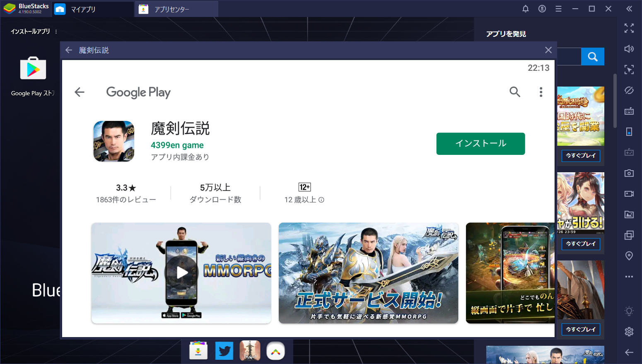Collapse the right sidebar with double chevron
This screenshot has width=642, height=364.
coord(629,9)
